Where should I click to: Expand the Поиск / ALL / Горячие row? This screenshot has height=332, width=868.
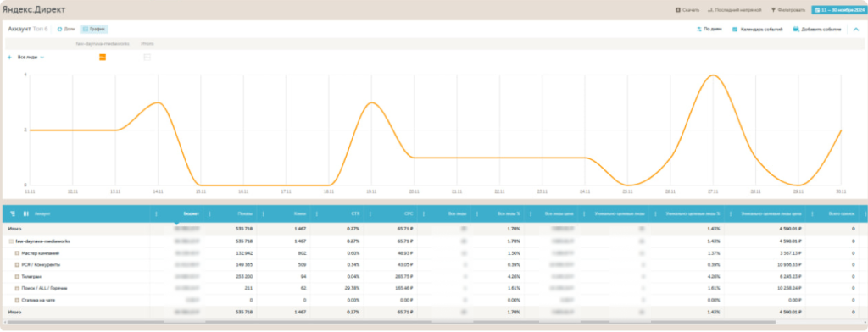click(x=17, y=288)
